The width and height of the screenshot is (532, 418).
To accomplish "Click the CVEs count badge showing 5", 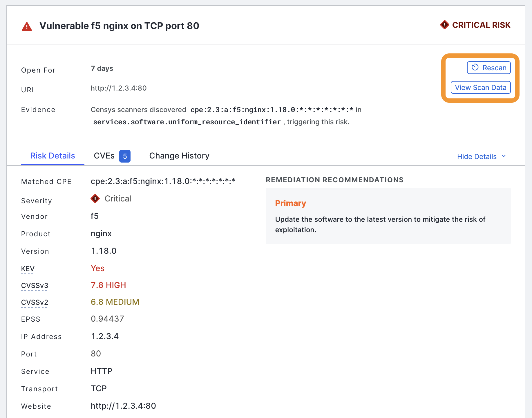I will click(125, 156).
